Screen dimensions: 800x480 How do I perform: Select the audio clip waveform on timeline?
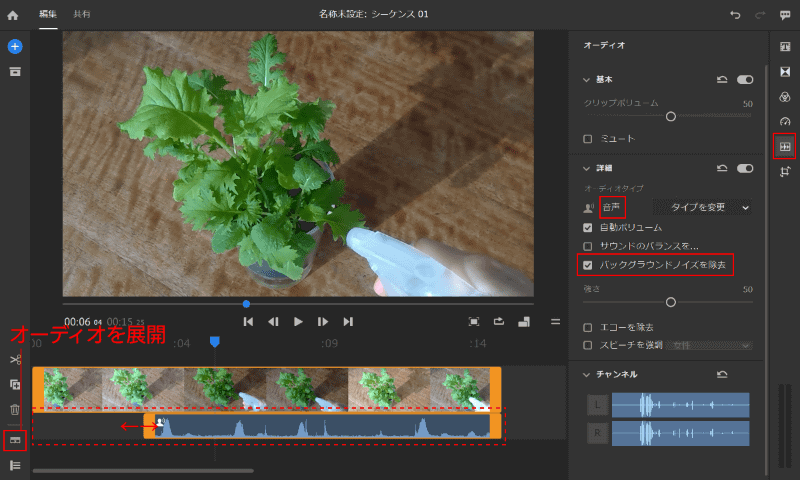[322, 426]
